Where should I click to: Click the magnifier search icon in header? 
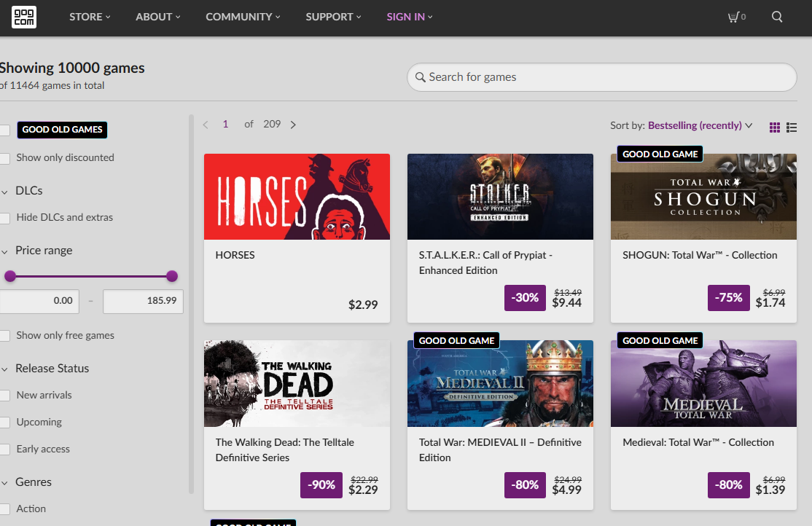pos(777,17)
